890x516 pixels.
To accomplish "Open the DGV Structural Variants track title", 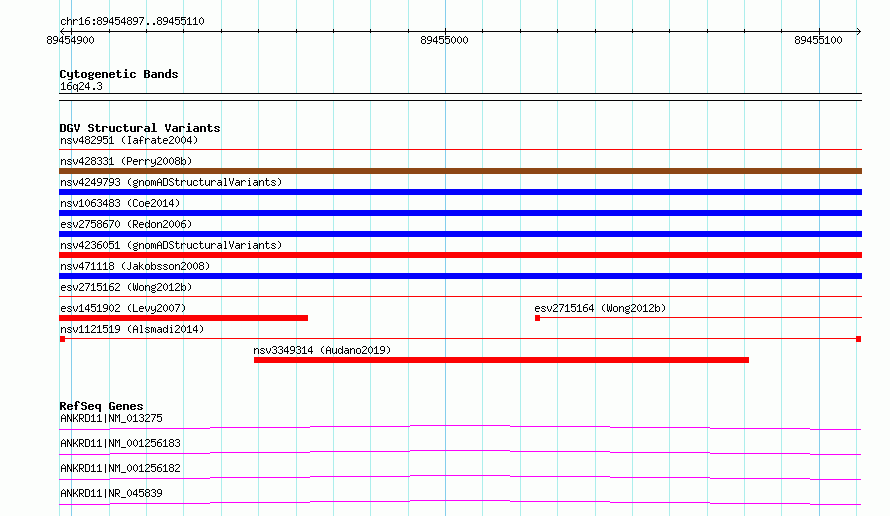I will pyautogui.click(x=140, y=128).
